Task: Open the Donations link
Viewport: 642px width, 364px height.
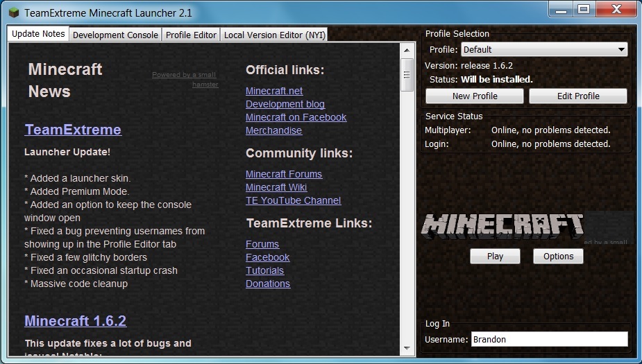Action: pos(268,284)
